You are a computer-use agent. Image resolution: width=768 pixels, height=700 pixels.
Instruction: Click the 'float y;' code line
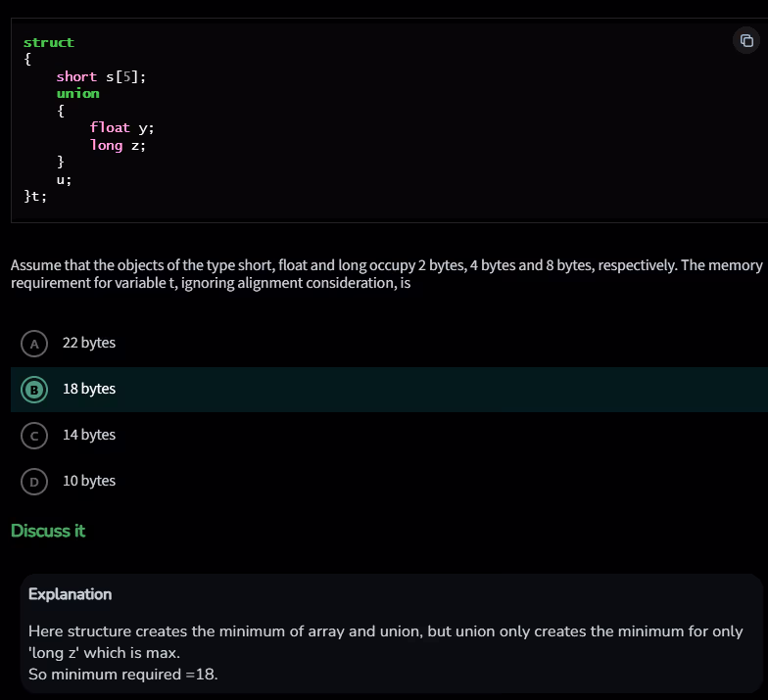point(121,127)
